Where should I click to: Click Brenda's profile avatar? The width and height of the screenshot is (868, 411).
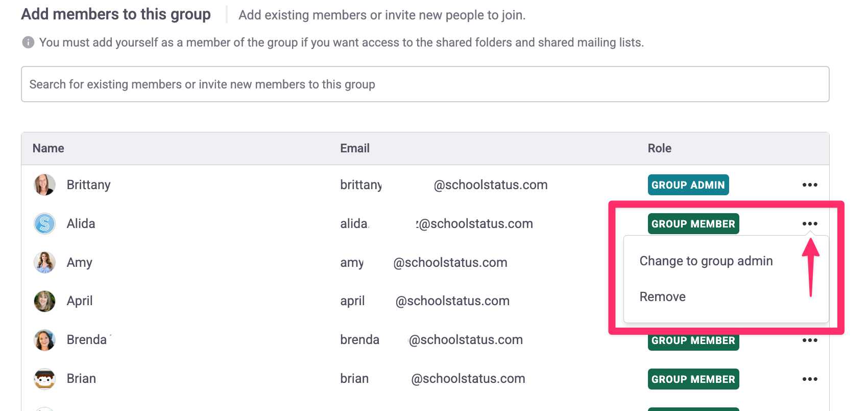pyautogui.click(x=45, y=340)
